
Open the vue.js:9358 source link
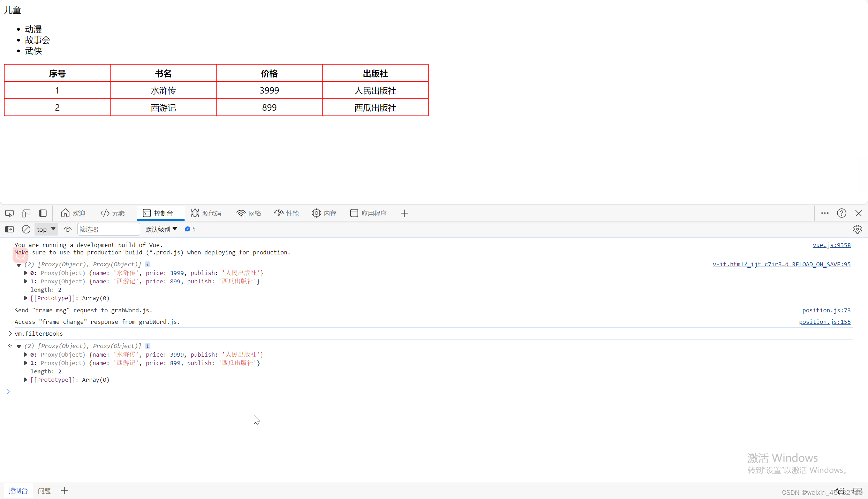click(x=832, y=245)
